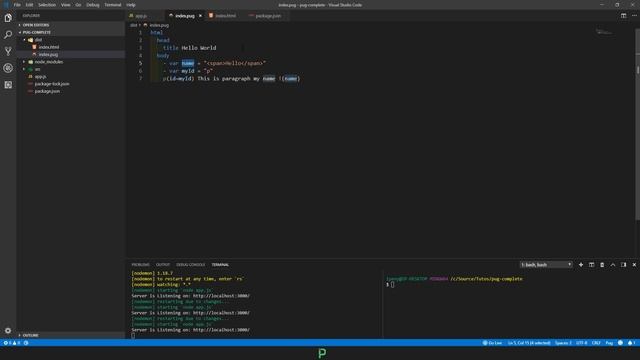Screen dimensions: 640x360
Task: Split the editor to the right
Action: 623,16
